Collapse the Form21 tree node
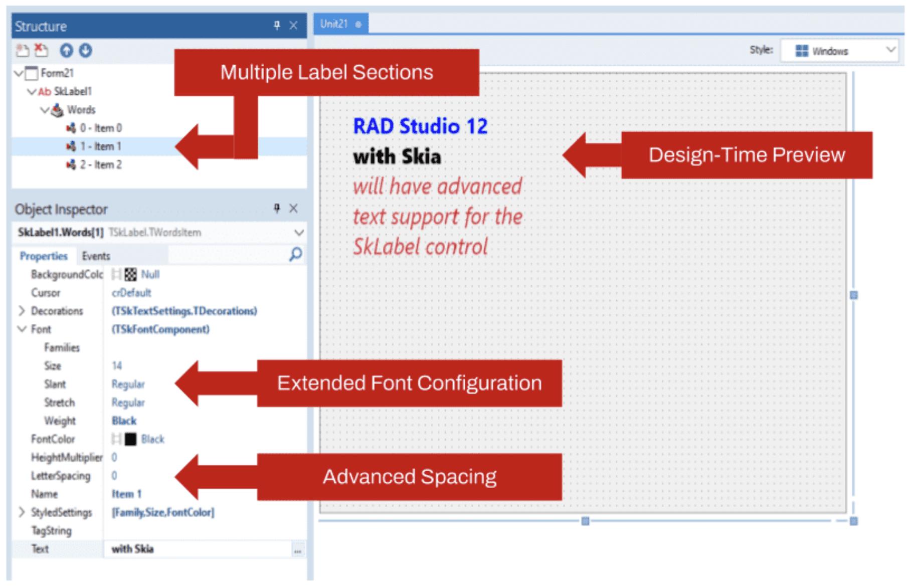This screenshot has height=588, width=911. [19, 74]
